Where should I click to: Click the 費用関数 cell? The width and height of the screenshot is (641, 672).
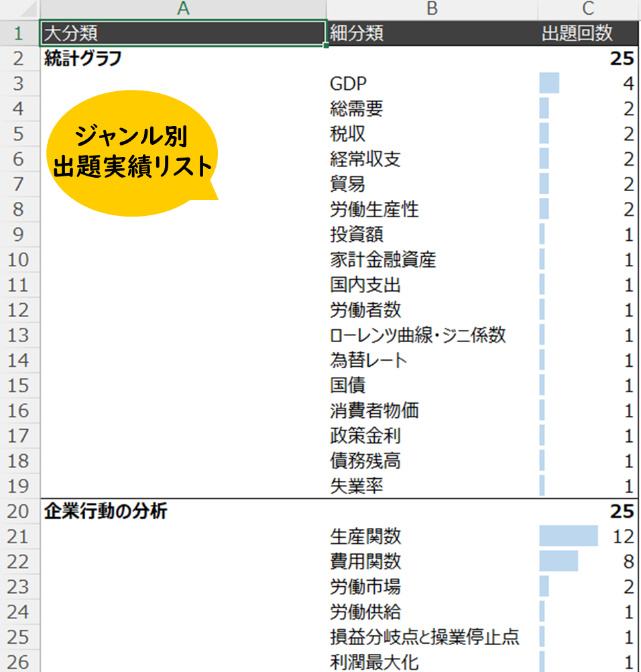tap(432, 562)
